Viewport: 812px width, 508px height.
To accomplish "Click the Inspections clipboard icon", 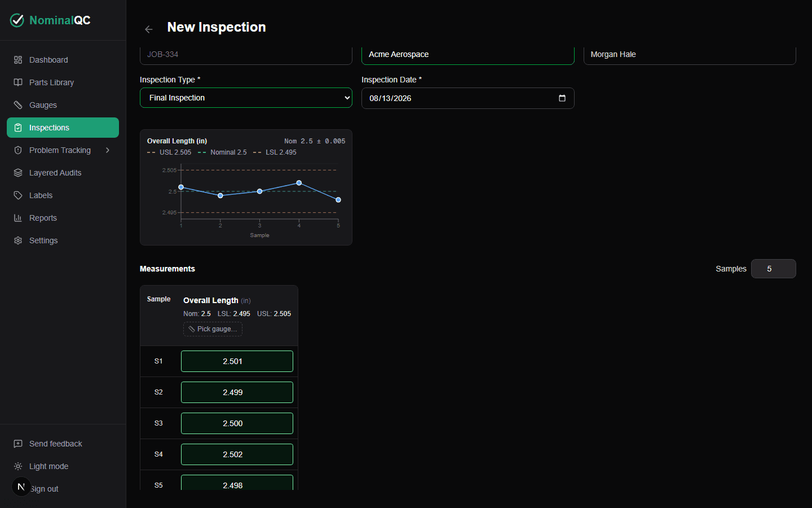I will (x=18, y=128).
